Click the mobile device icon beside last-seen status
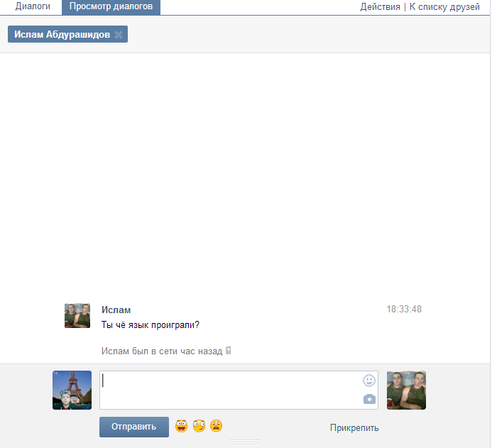The width and height of the screenshot is (492, 448). click(229, 351)
